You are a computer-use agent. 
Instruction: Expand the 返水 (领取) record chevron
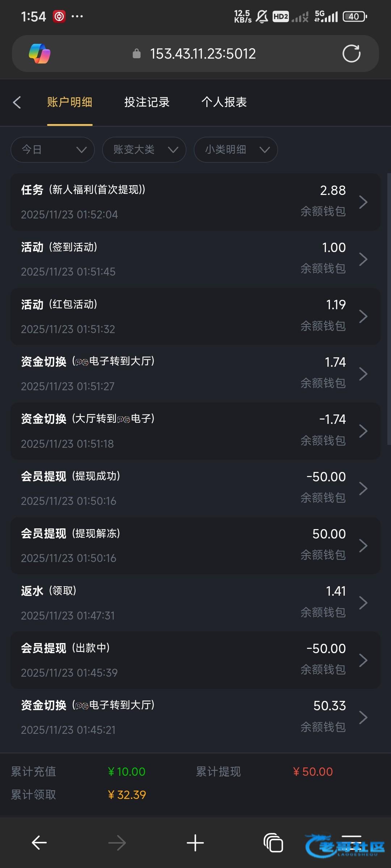363,603
